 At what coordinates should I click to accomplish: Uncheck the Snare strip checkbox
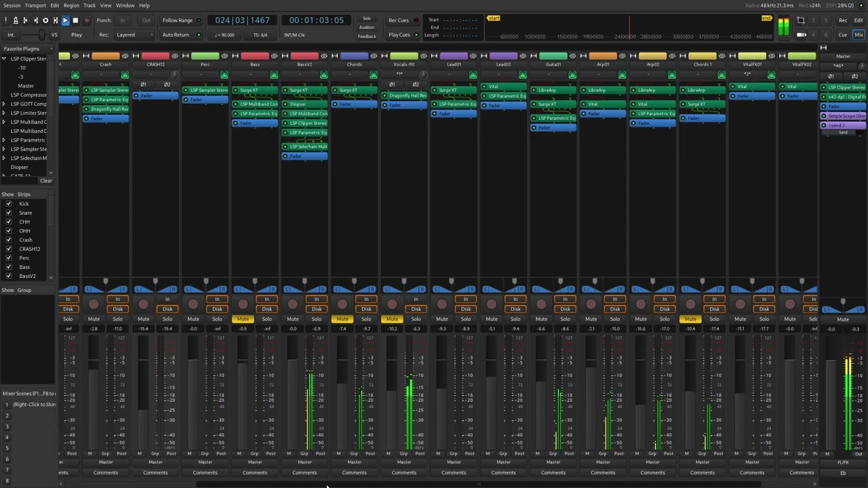click(9, 213)
